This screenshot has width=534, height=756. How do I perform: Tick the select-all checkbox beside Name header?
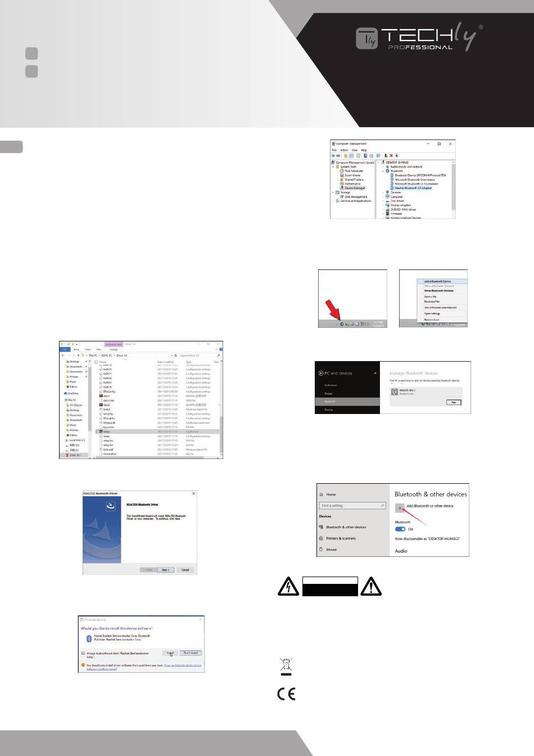click(96, 362)
